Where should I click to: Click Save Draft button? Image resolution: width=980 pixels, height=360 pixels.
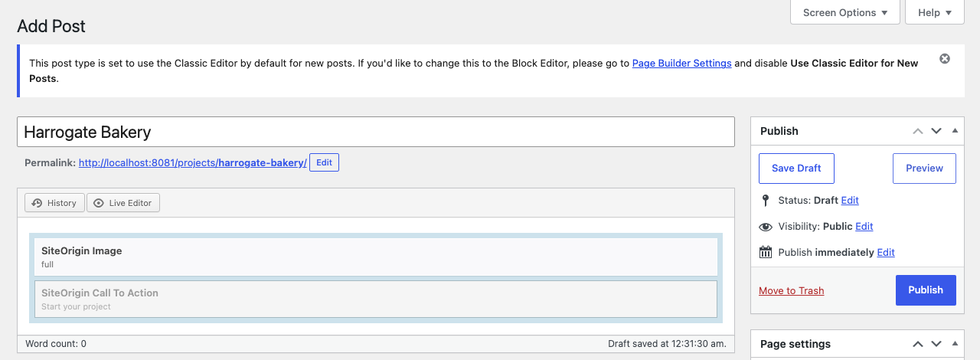[x=796, y=168]
